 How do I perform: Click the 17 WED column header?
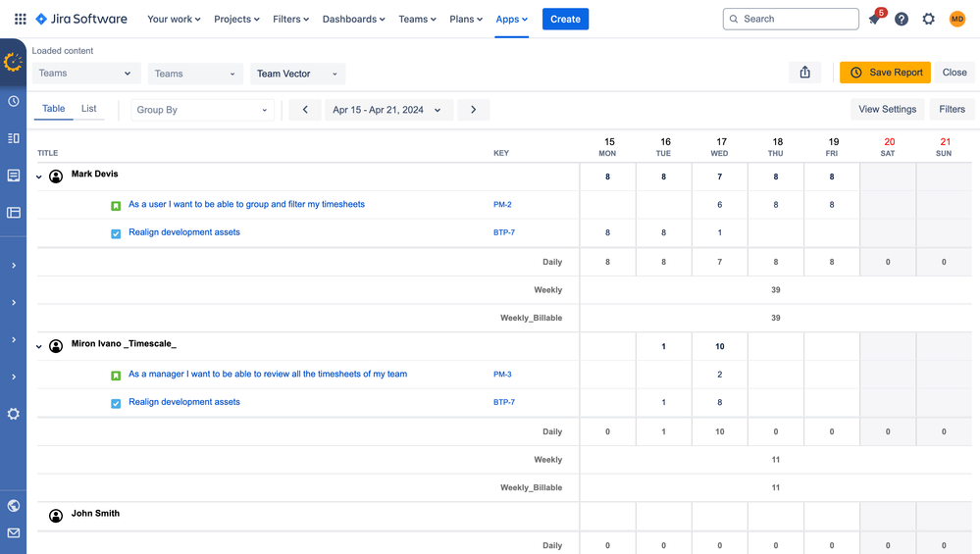tap(720, 147)
